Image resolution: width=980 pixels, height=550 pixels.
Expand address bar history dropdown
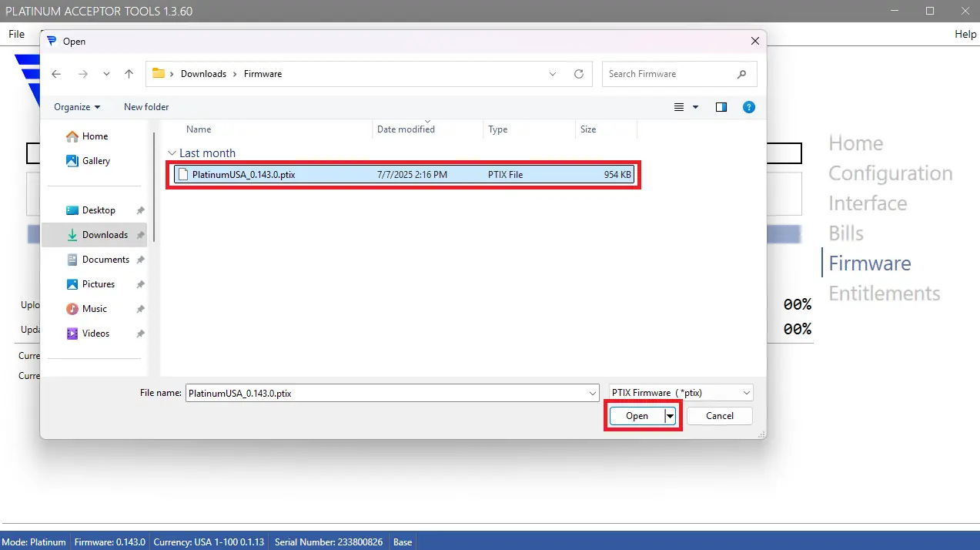[x=553, y=74]
